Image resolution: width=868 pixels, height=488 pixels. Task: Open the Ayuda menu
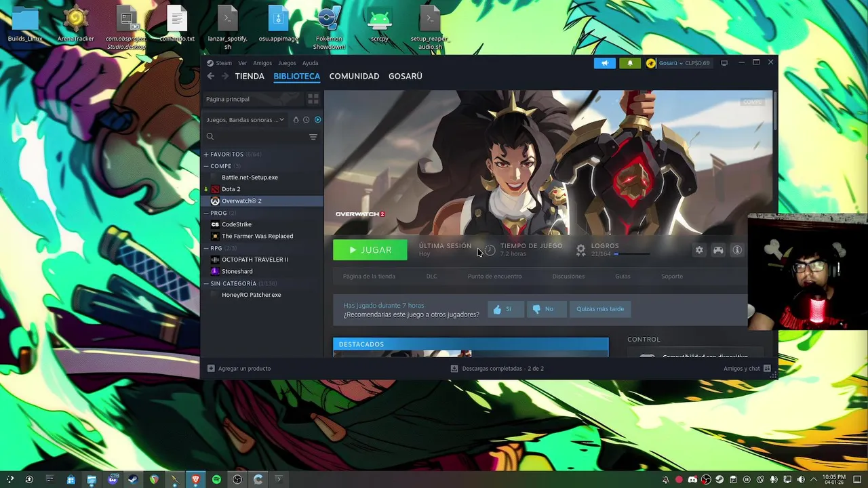(x=310, y=63)
